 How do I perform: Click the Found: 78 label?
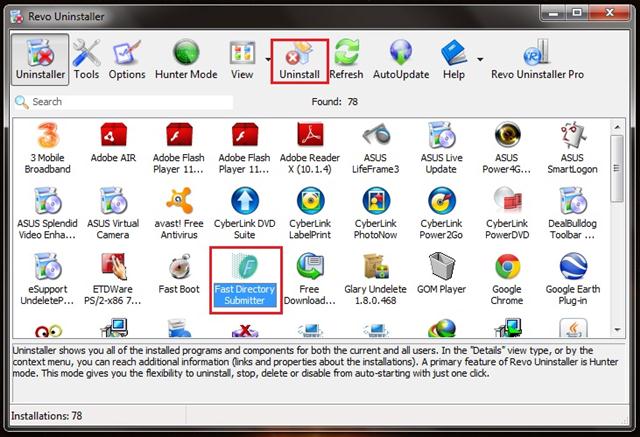pyautogui.click(x=335, y=102)
